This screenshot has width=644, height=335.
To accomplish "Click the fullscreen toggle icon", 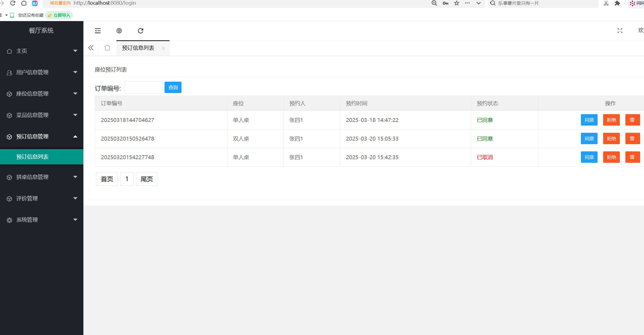I will coord(620,31).
